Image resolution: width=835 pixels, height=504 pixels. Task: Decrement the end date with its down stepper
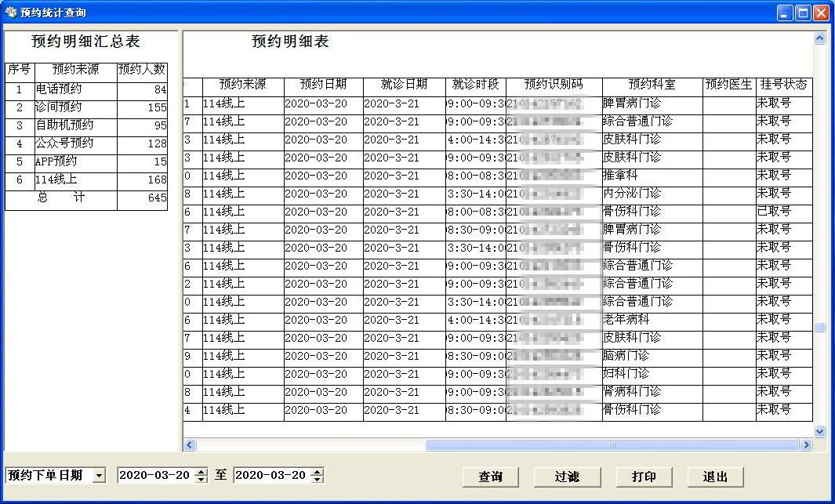(316, 479)
